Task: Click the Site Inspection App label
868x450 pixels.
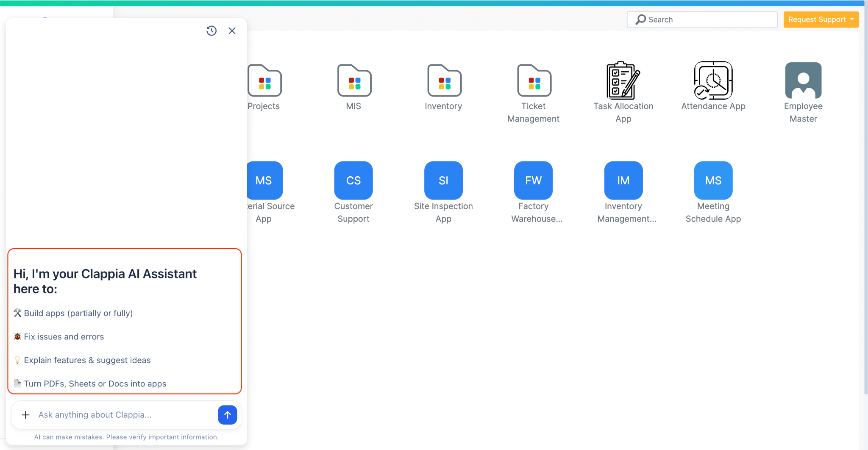Action: point(443,212)
